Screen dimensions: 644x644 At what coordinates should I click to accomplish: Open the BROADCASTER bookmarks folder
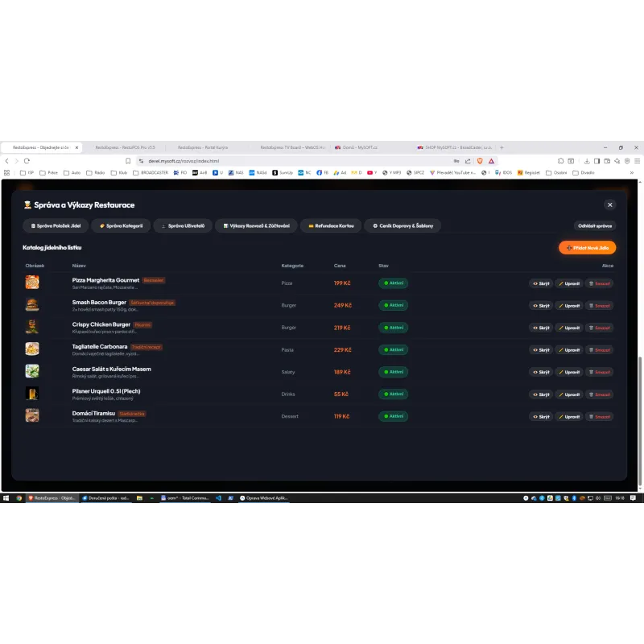[151, 173]
